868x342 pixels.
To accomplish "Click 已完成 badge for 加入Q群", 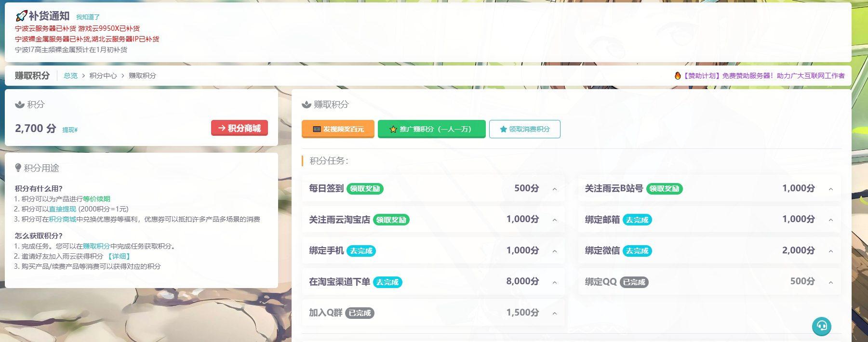I will (360, 313).
